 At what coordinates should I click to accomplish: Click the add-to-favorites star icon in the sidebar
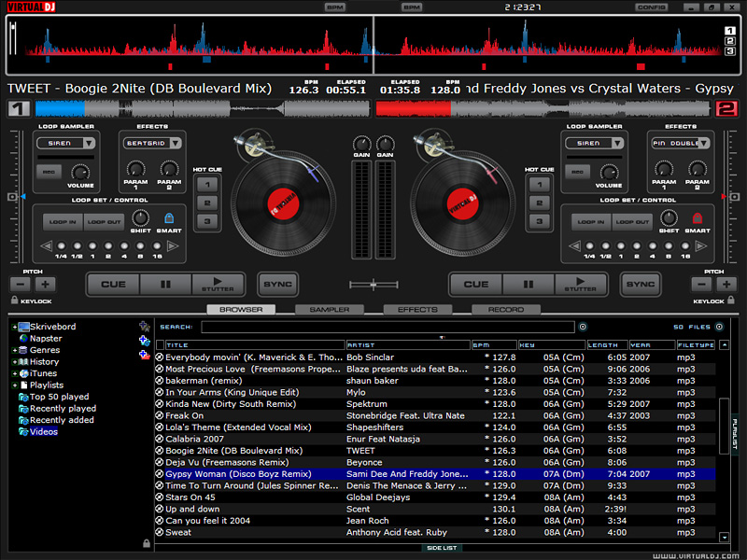(143, 327)
